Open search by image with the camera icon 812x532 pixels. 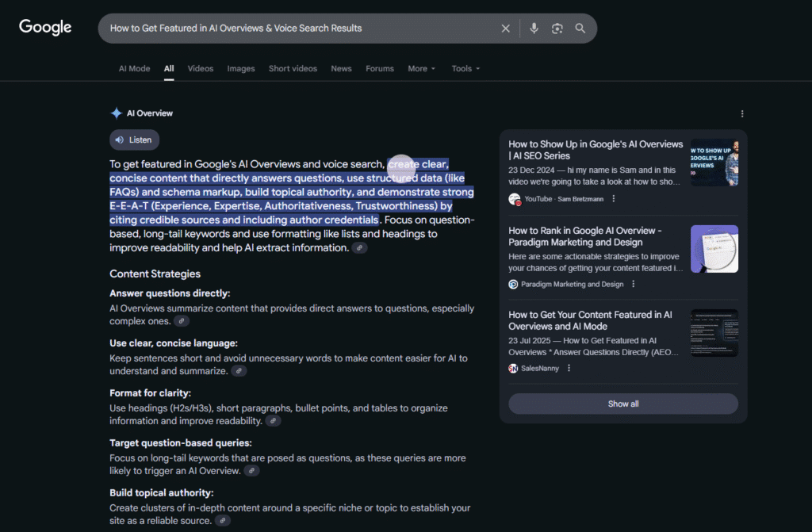(557, 29)
